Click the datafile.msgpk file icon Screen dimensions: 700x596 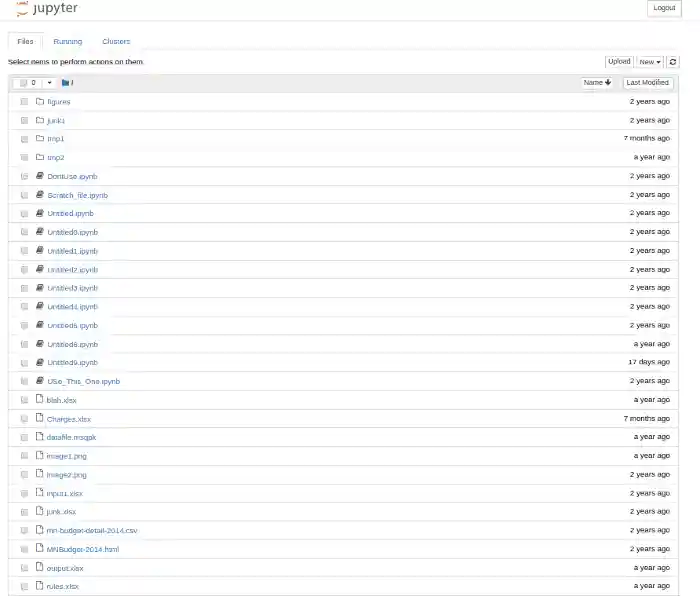click(39, 437)
